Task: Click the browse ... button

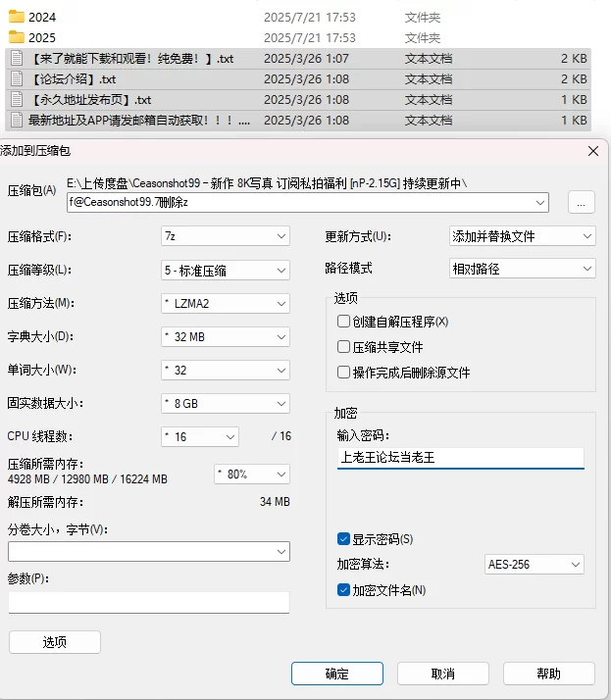Action: (x=581, y=202)
